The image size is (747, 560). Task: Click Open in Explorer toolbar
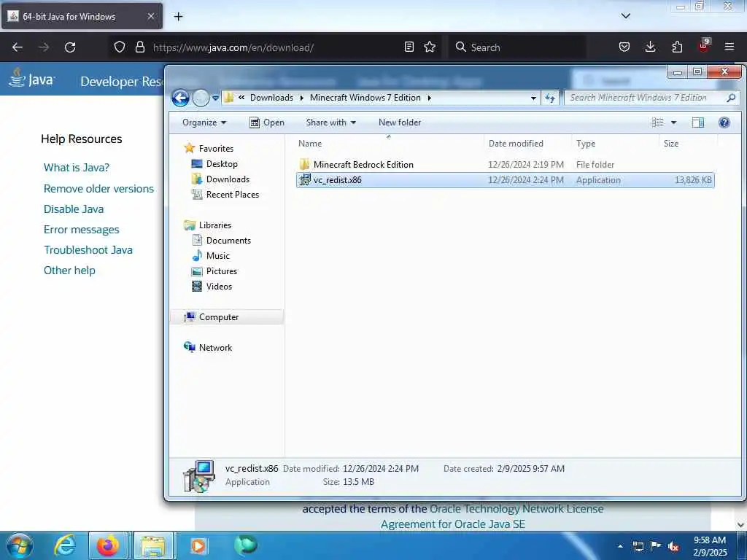[x=267, y=122]
